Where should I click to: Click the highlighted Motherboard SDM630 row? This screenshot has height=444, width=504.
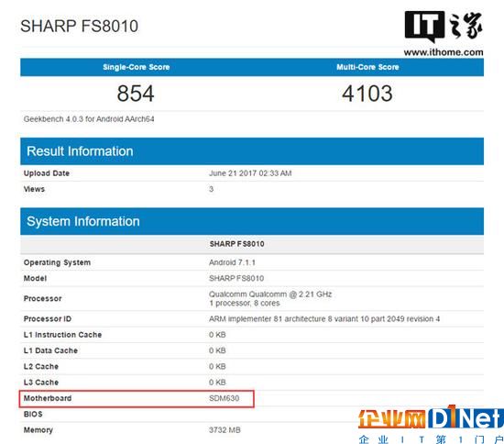point(137,399)
